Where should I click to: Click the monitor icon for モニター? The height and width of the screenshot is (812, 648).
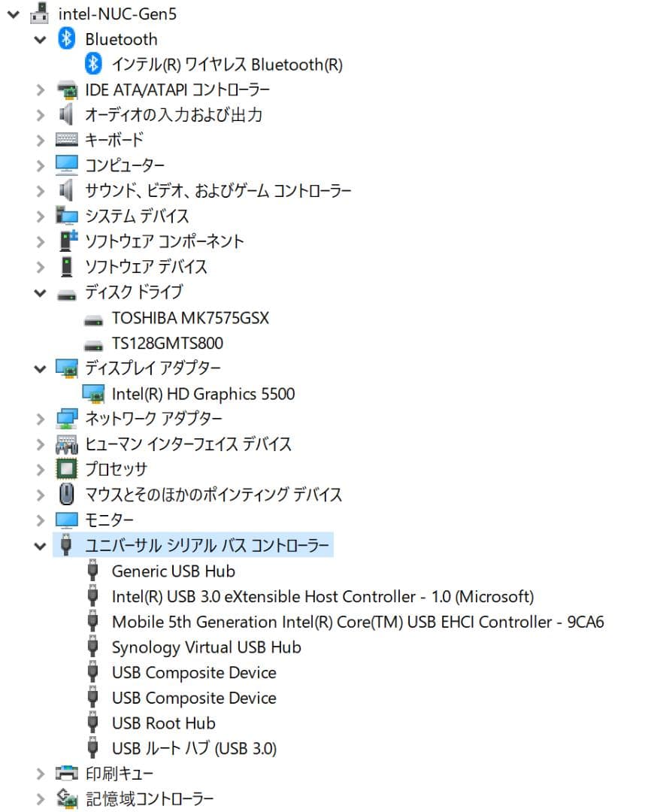pos(67,520)
